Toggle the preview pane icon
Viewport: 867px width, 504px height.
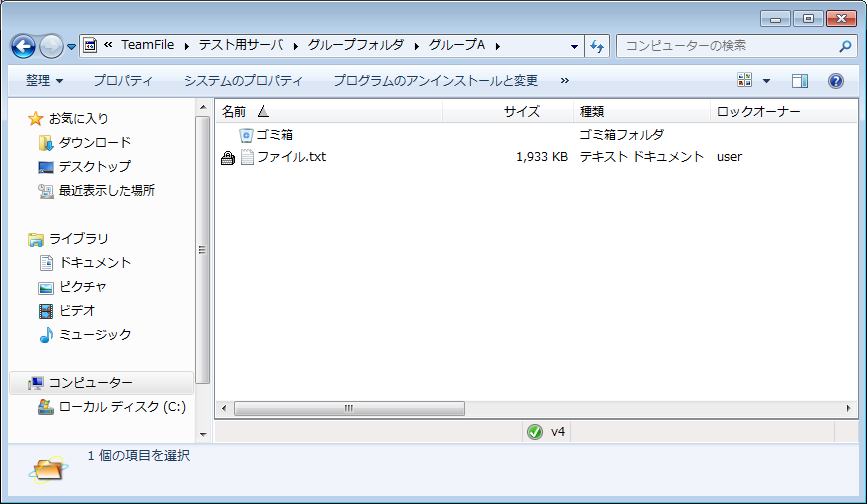click(x=799, y=80)
